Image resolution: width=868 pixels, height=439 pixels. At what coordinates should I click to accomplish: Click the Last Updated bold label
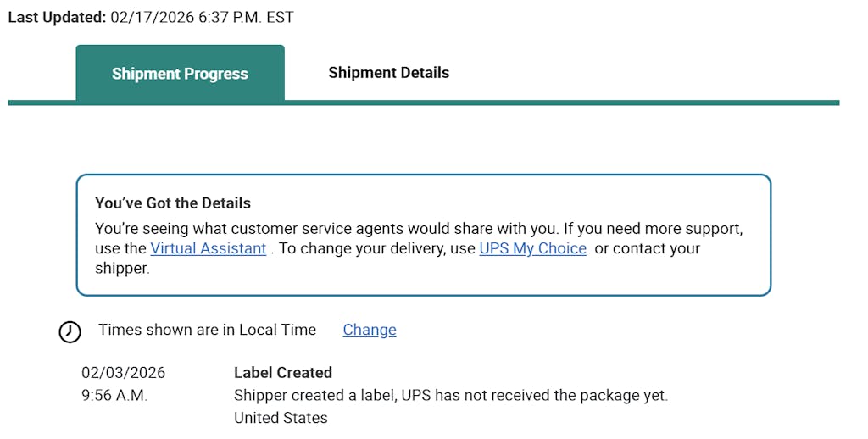57,17
